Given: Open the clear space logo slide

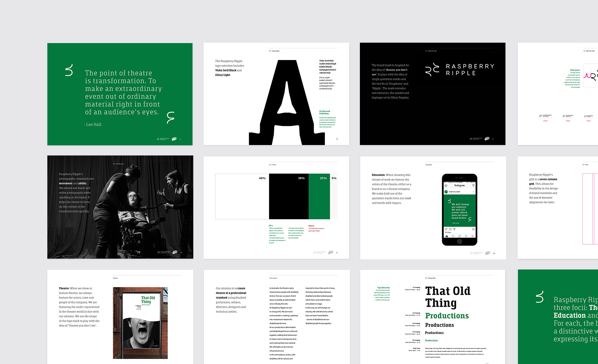Looking at the screenshot, I should pos(558,94).
